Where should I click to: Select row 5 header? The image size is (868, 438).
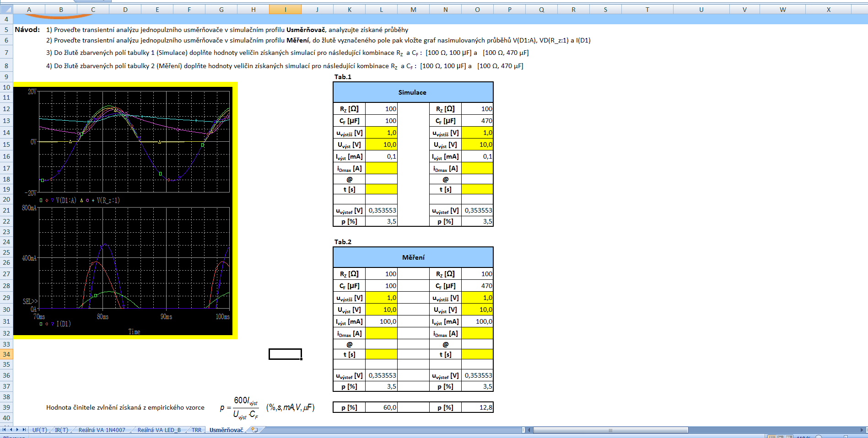[6, 30]
